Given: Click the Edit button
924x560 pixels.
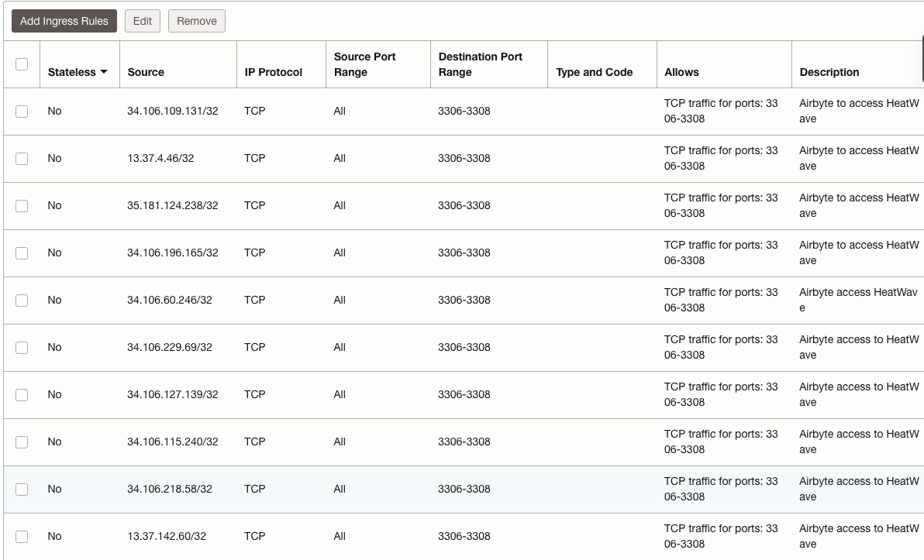Looking at the screenshot, I should pos(142,21).
